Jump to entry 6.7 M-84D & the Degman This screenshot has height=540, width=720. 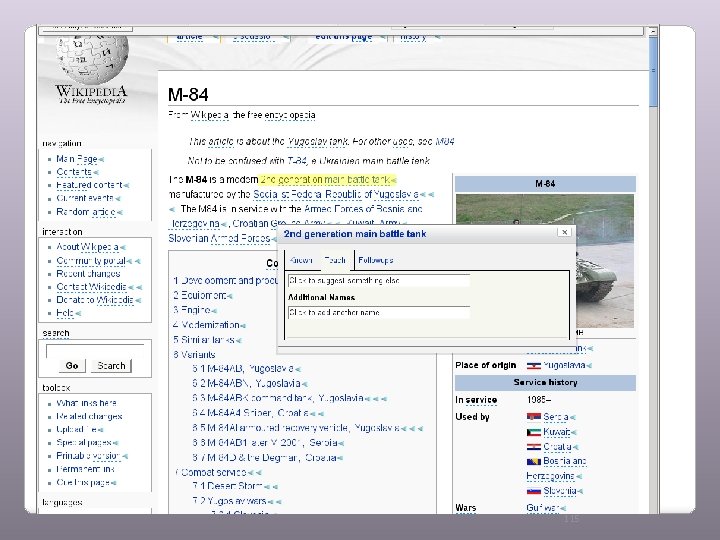click(x=264, y=457)
